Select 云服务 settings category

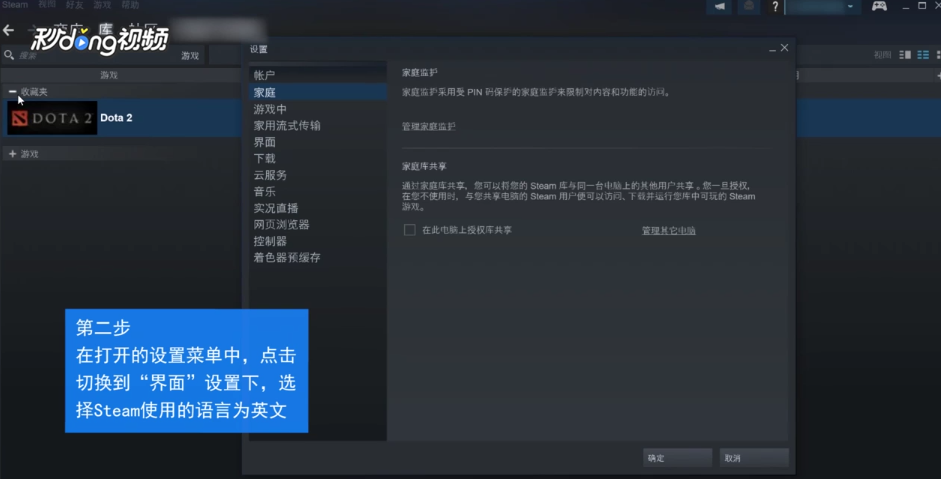[317, 175]
